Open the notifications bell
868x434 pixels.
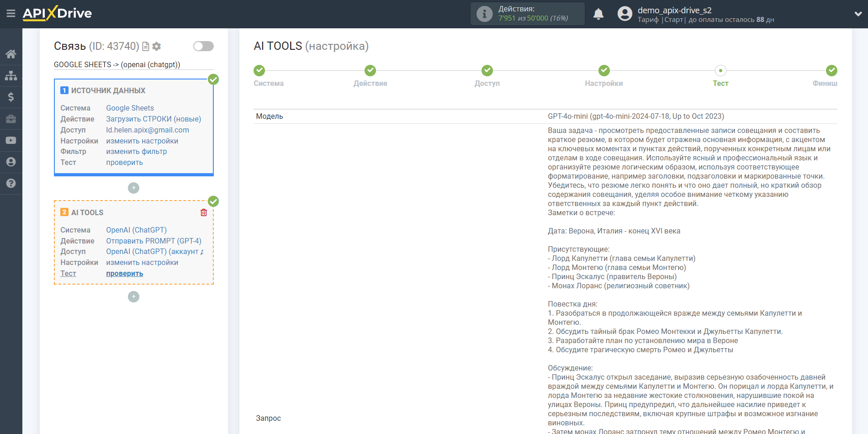point(598,14)
